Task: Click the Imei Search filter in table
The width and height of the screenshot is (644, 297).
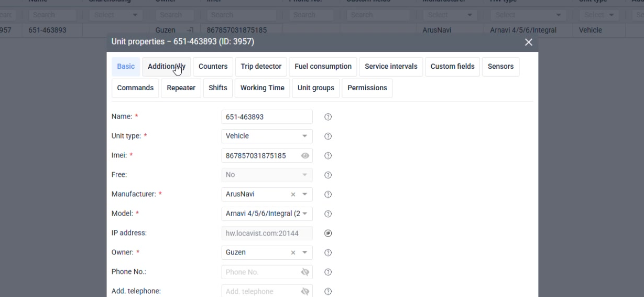Action: click(x=242, y=15)
